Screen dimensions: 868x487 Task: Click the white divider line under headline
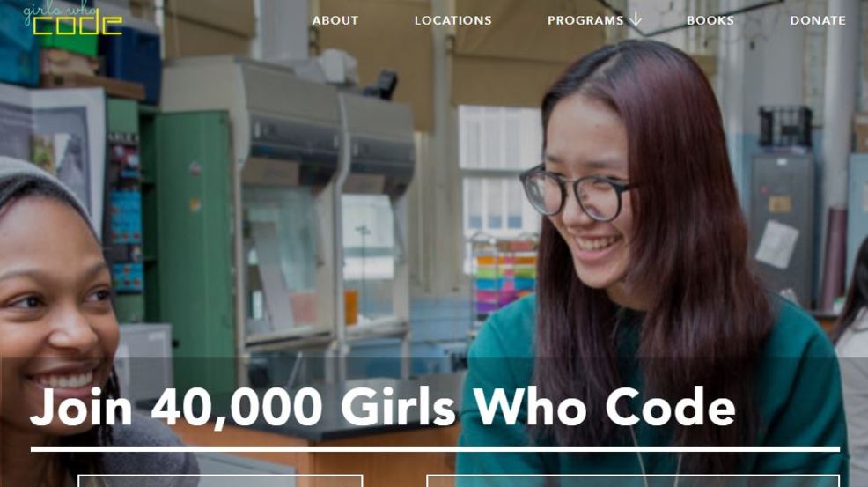point(435,449)
